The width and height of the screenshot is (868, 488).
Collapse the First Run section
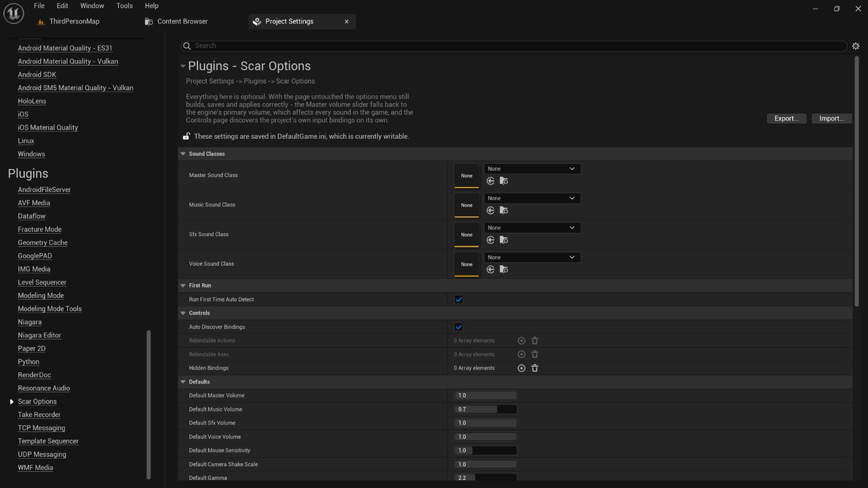[x=183, y=285]
